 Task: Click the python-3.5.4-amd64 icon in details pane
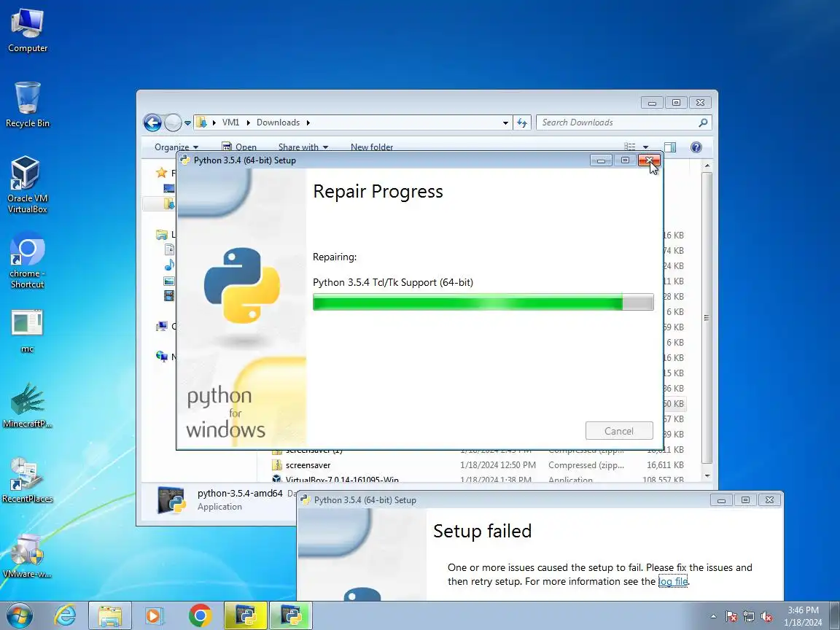171,500
